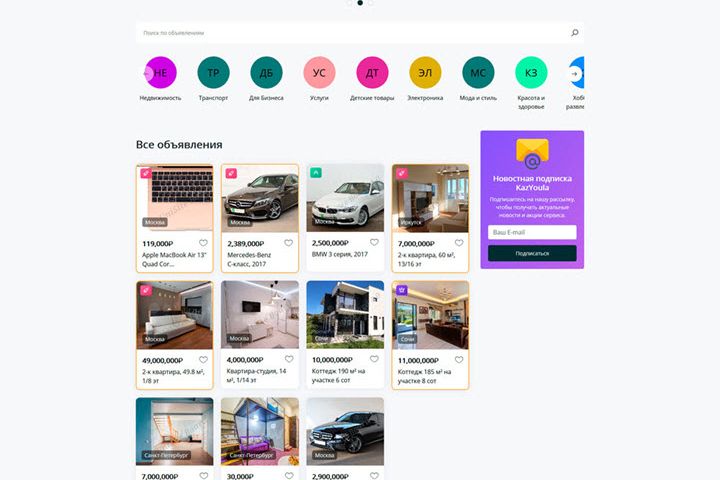
Task: Open the Транспорт category circle
Action: [214, 73]
